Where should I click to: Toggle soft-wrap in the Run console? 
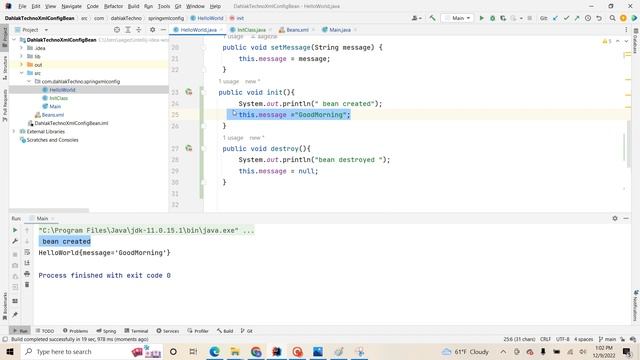click(x=27, y=252)
